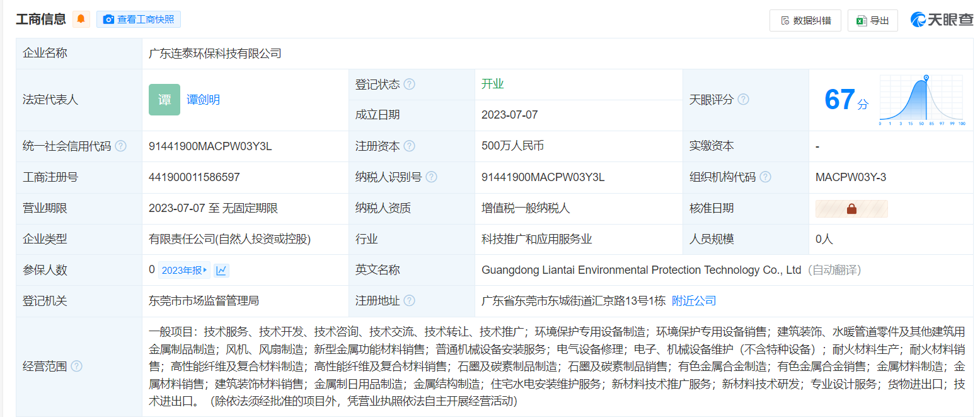Click the 67分 score value
Screen dimensions: 980x417
[846, 100]
